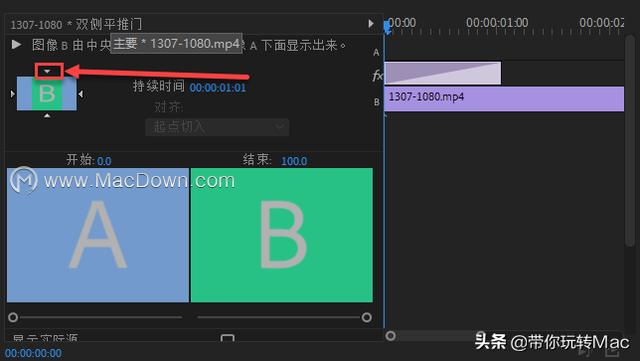Play the transition preview with the play icon
Image resolution: width=640 pixels, height=361 pixels.
(16, 44)
